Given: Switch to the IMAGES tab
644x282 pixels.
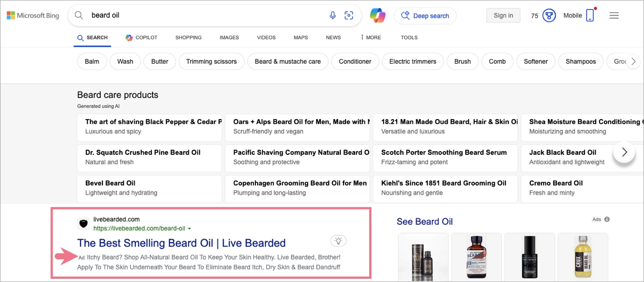Looking at the screenshot, I should [229, 38].
